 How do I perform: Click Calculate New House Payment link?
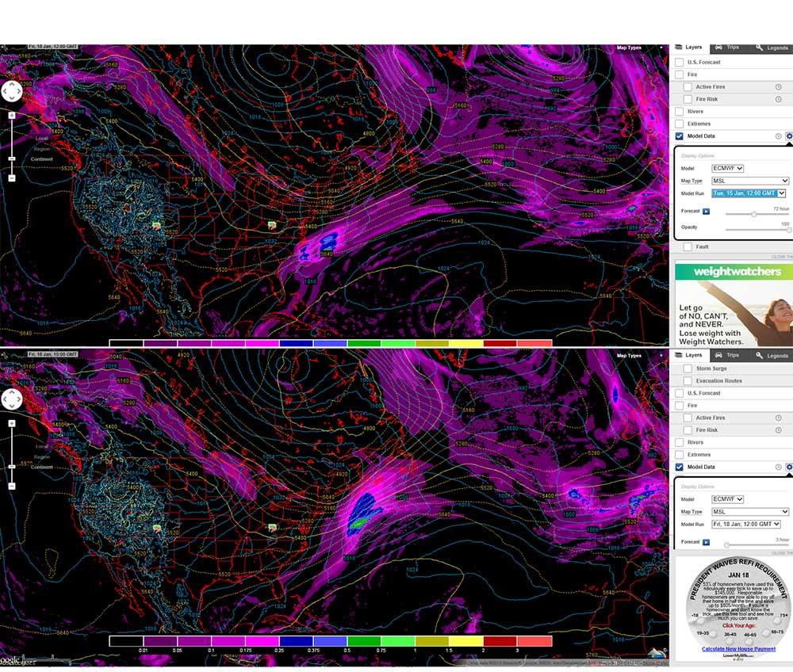(x=738, y=649)
